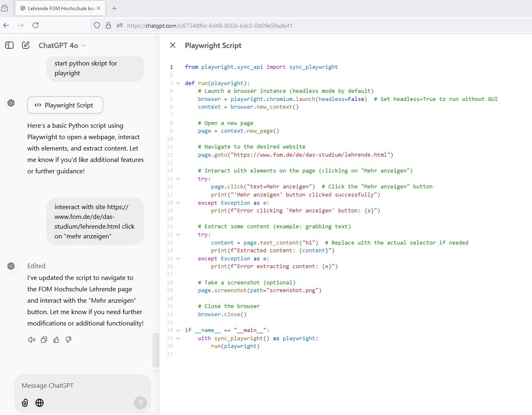Click the chromium.launch code line
The image size is (532, 415).
pos(347,99)
